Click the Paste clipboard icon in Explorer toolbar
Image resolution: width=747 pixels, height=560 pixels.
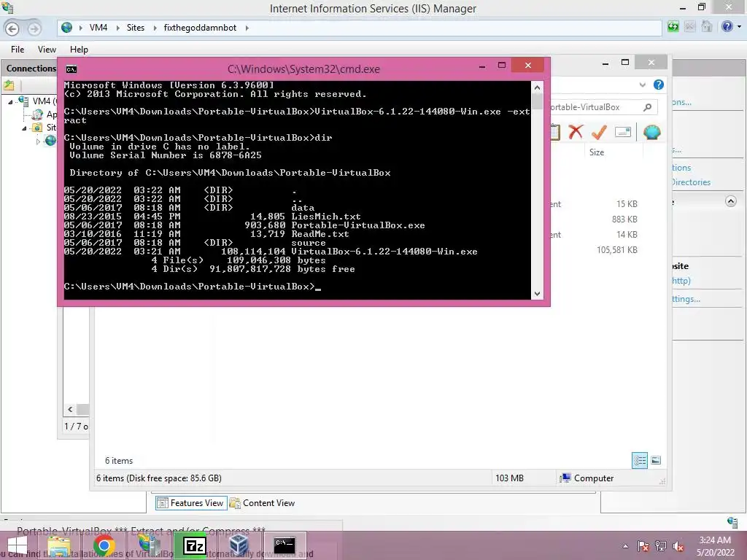(x=555, y=132)
